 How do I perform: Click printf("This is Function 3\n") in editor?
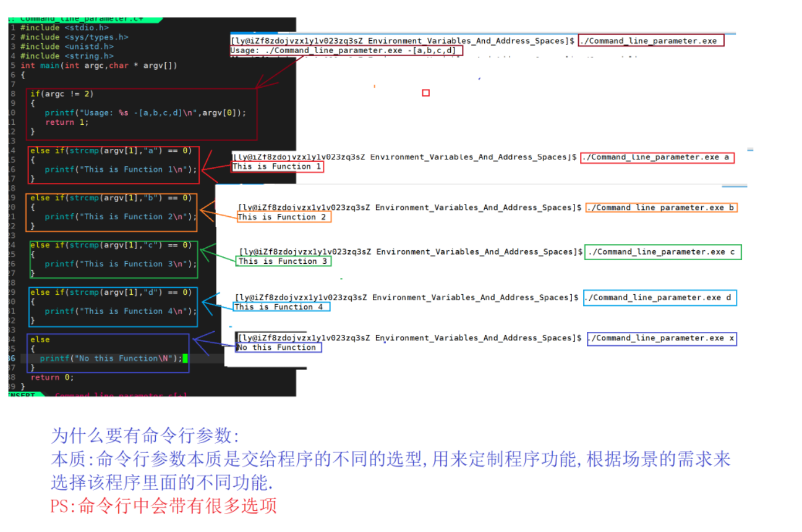[121, 264]
